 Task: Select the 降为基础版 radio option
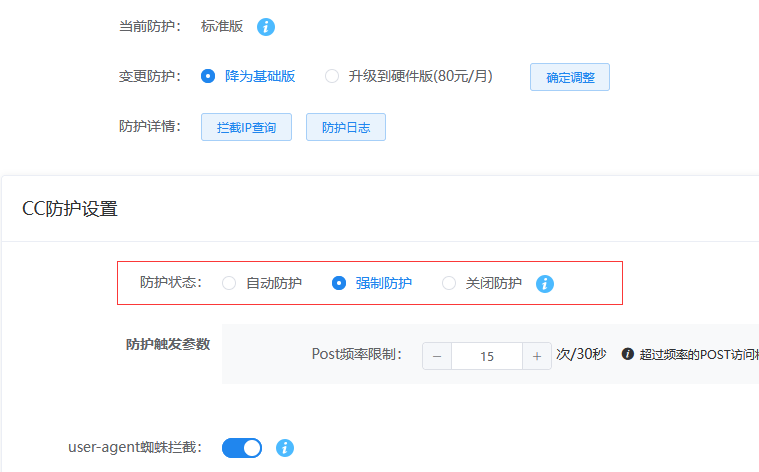click(208, 76)
